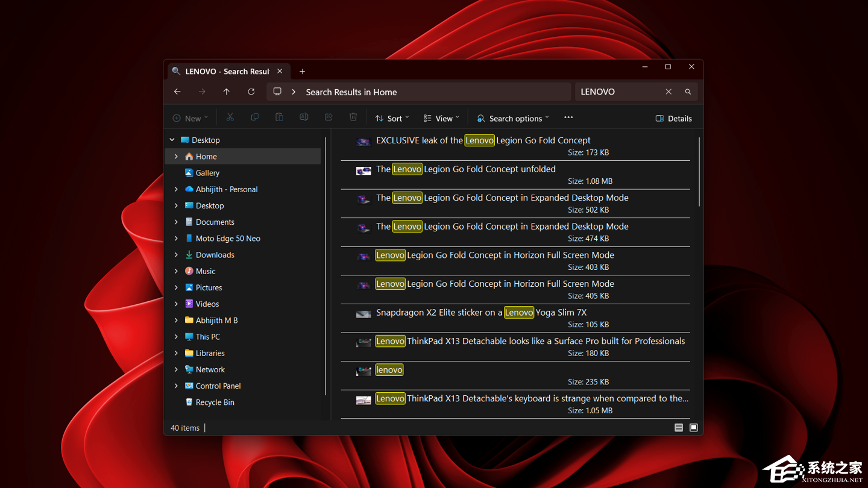868x488 pixels.
Task: Refresh the search results
Action: [251, 92]
